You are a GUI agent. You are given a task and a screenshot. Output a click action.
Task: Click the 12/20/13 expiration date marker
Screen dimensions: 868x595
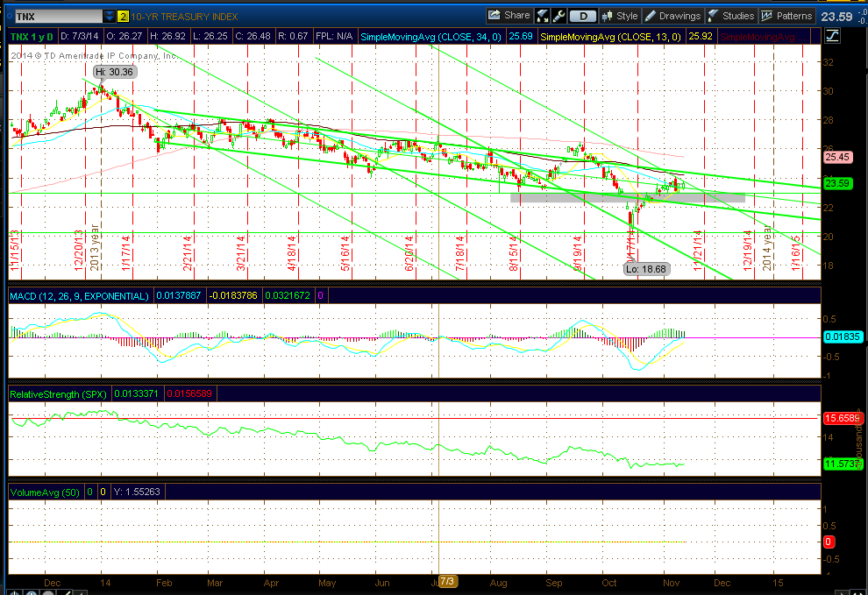[79, 251]
